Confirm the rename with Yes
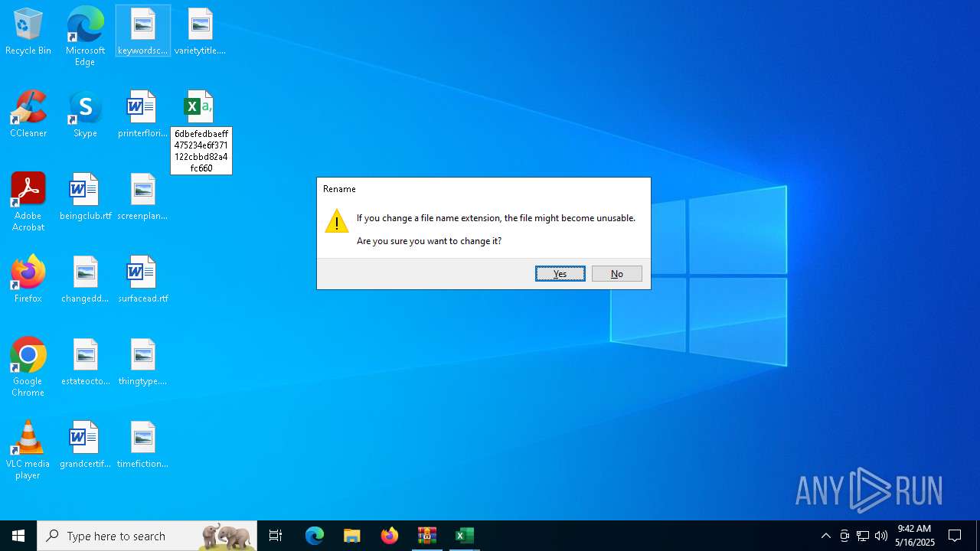980x551 pixels. tap(560, 274)
